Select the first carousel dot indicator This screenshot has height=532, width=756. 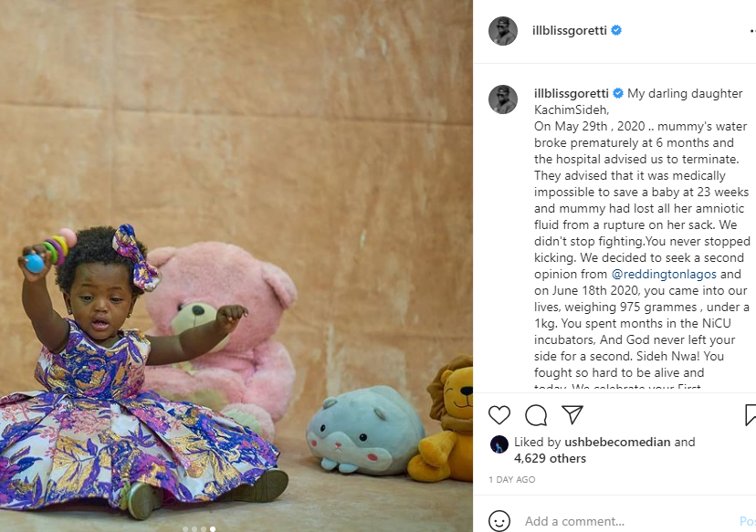tap(185, 529)
